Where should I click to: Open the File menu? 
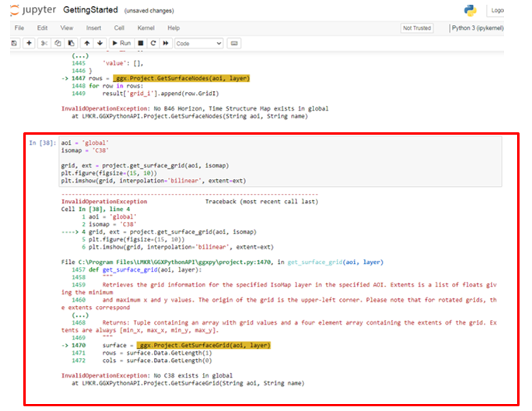(x=19, y=28)
